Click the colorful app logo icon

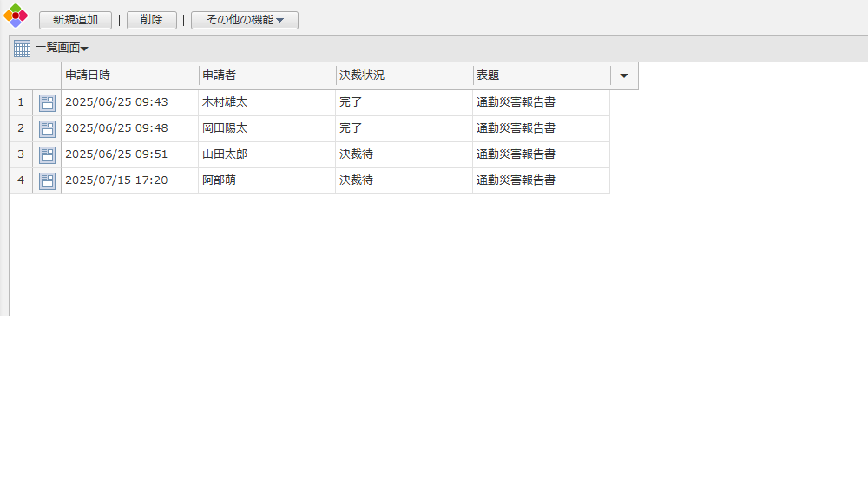pyautogui.click(x=16, y=16)
